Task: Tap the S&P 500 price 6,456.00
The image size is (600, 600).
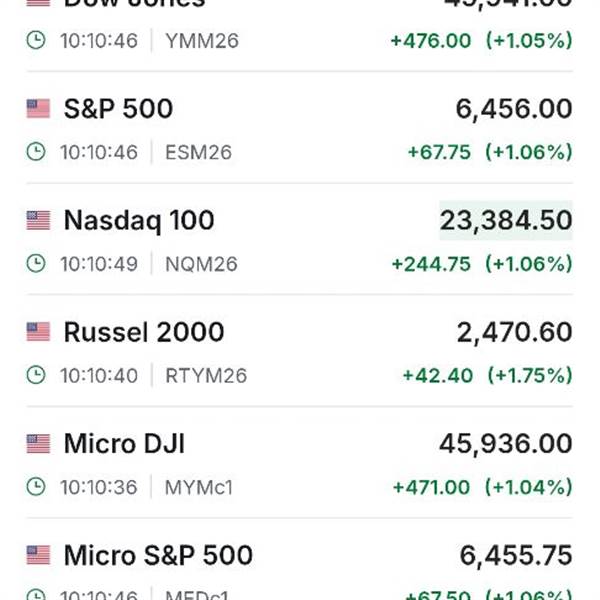Action: (514, 109)
